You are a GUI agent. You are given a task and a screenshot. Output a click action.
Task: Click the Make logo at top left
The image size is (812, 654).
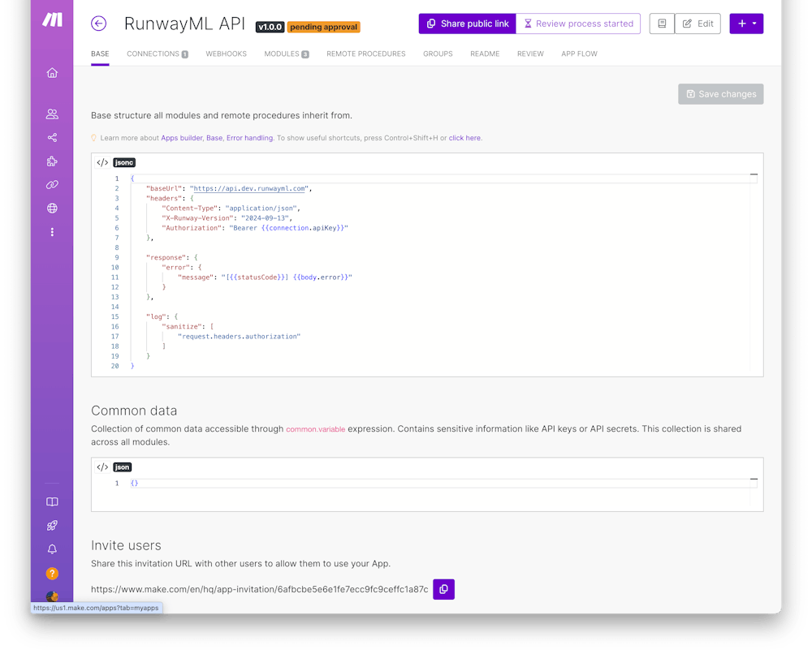[51, 20]
